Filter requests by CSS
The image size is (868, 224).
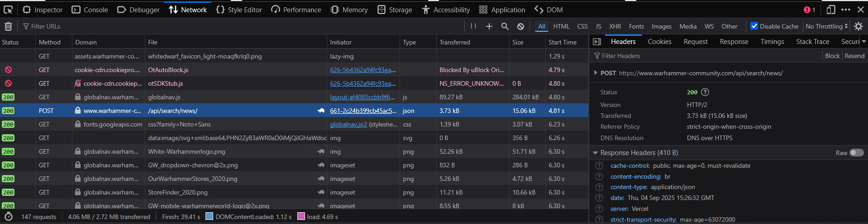(582, 26)
